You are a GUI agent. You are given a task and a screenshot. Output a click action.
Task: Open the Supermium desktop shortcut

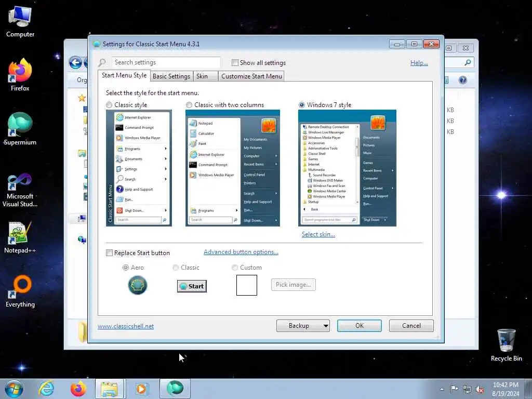[x=20, y=129]
